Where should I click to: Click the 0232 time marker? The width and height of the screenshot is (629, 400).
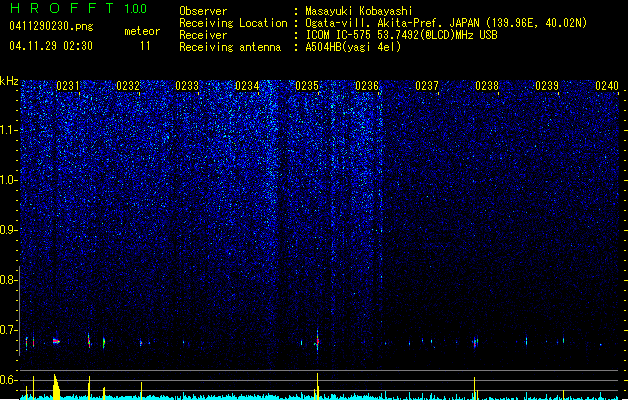(128, 85)
